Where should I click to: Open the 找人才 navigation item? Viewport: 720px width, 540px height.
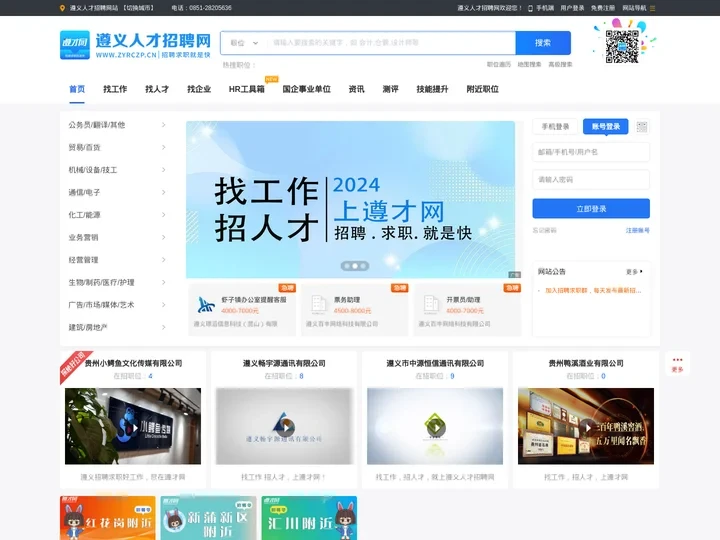pos(157,89)
